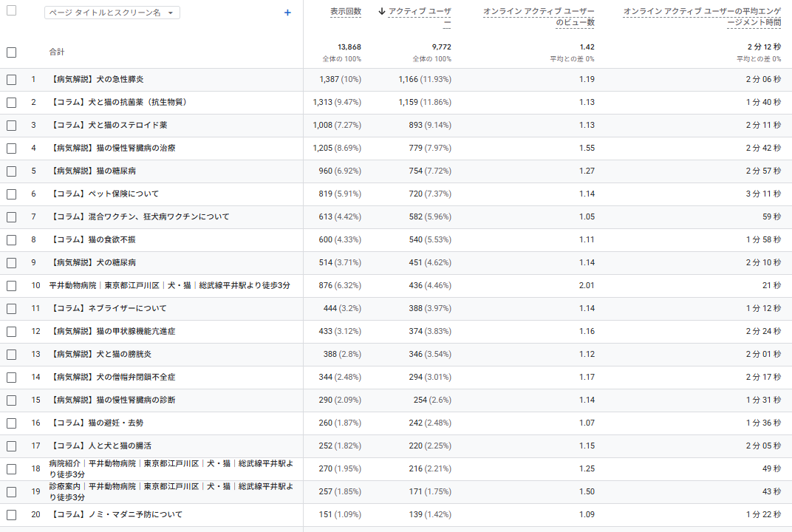Check the ペット保険について row checkbox
The image size is (792, 532).
point(12,194)
